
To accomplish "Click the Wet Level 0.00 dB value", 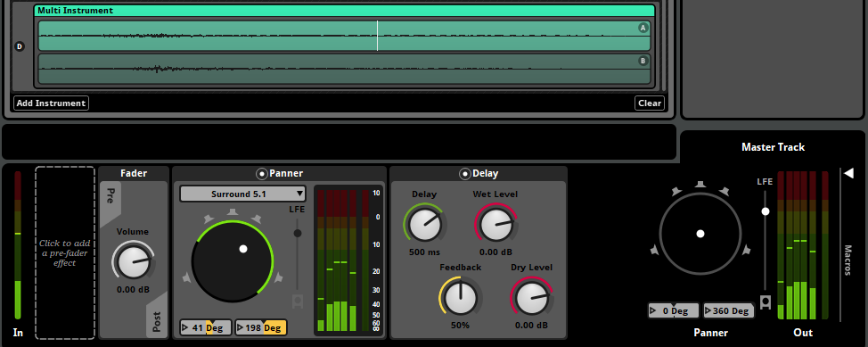I will click(495, 252).
